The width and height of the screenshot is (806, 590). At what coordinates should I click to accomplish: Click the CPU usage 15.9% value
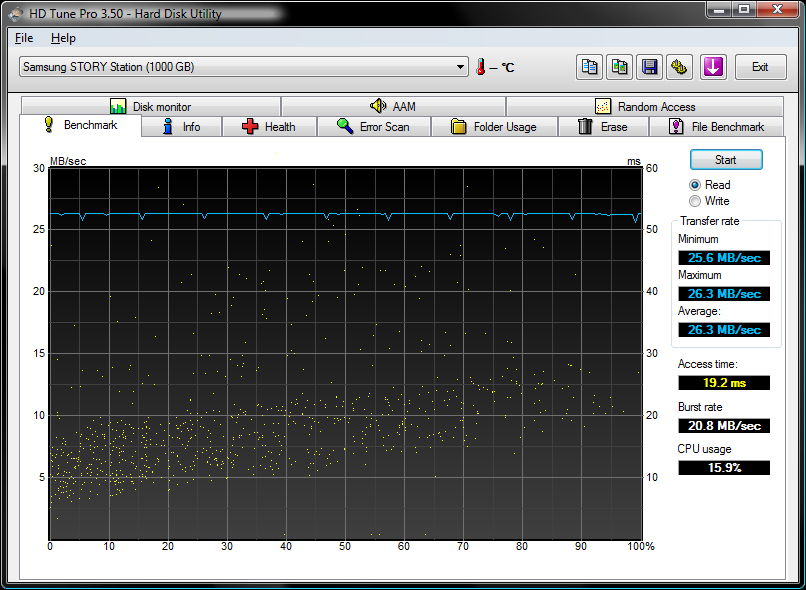724,468
